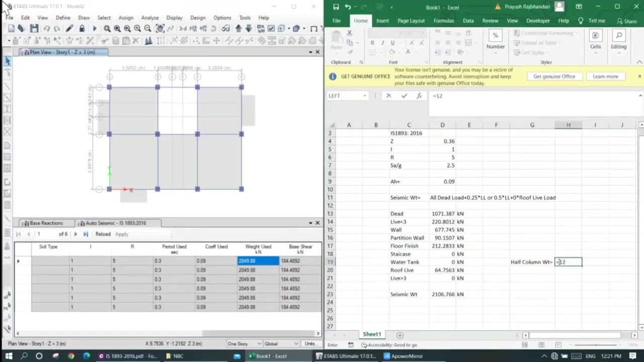644x362 pixels.
Task: Switch to the Page Layout ribbon tab
Action: click(411, 21)
